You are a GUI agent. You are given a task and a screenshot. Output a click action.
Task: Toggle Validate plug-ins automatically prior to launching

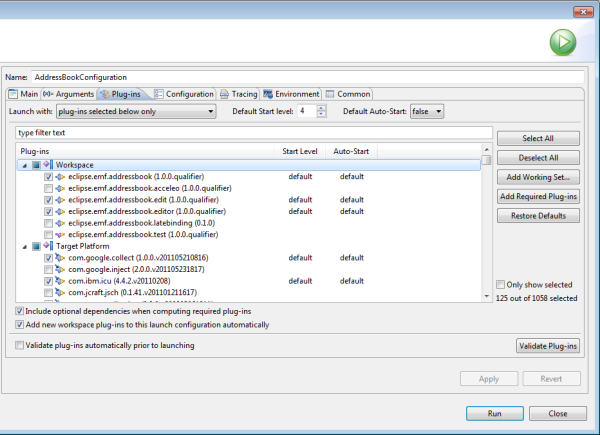pos(21,345)
